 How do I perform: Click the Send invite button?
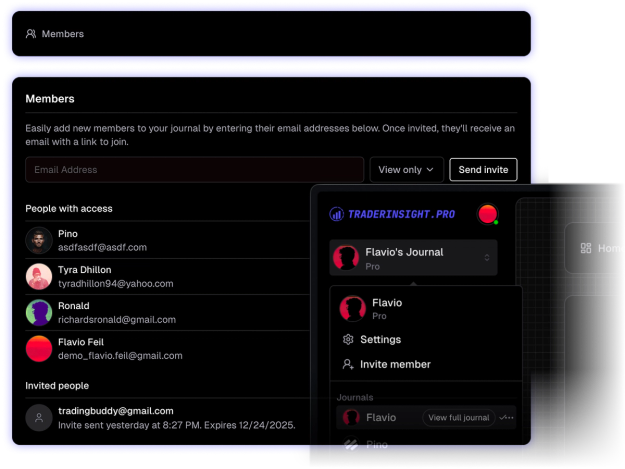[483, 170]
